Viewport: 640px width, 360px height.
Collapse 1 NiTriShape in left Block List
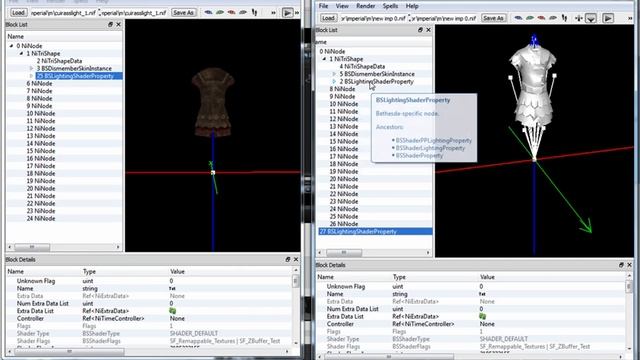(21, 53)
